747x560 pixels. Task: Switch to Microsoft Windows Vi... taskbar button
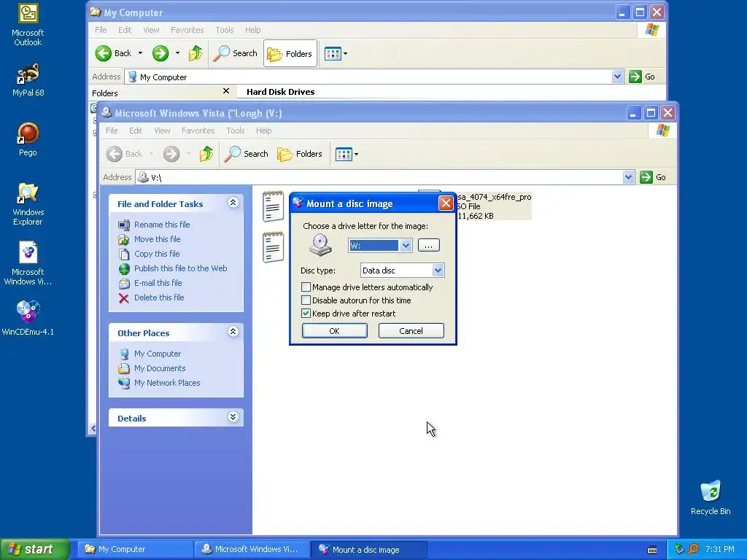[x=252, y=549]
